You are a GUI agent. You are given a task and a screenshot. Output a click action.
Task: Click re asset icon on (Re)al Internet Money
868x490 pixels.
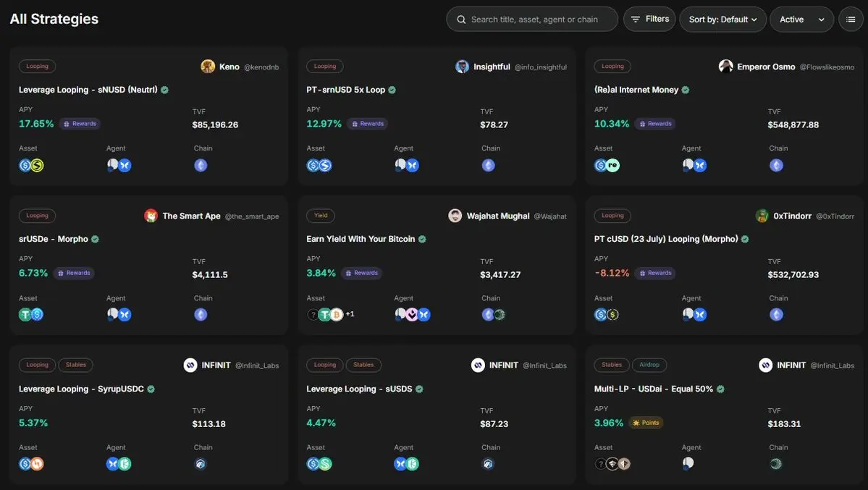tap(612, 165)
